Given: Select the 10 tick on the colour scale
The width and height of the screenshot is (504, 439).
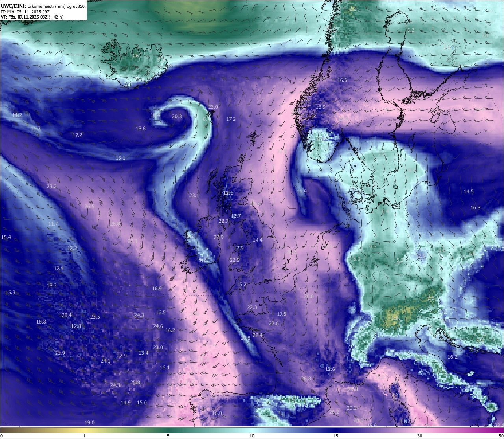Looking at the screenshot, I should click(252, 436).
